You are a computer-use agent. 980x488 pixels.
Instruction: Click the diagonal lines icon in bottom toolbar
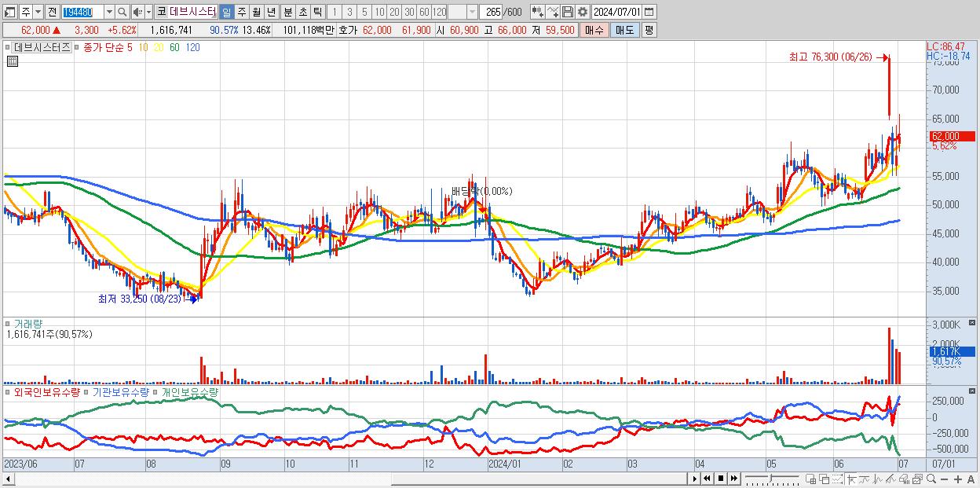pos(891,479)
